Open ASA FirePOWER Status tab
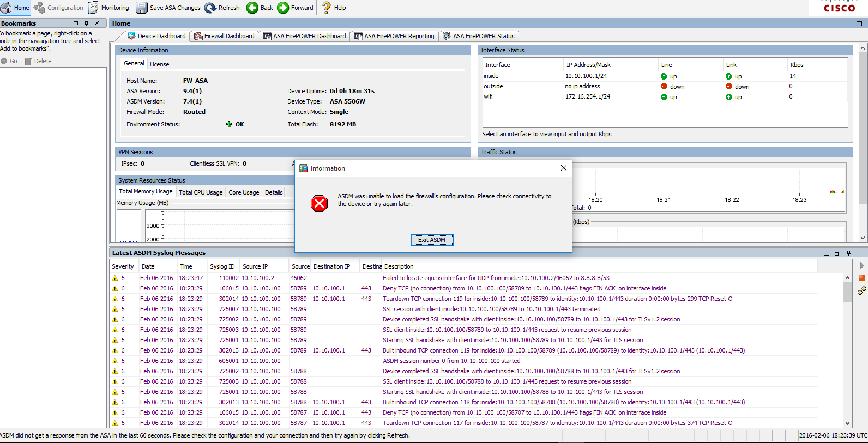The width and height of the screenshot is (868, 443). point(479,36)
